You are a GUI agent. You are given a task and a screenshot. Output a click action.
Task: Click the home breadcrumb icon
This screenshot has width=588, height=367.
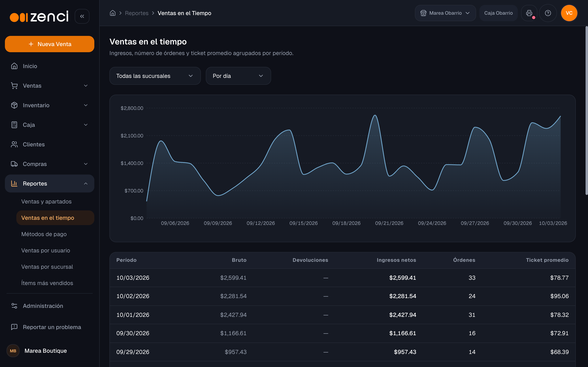tap(112, 13)
